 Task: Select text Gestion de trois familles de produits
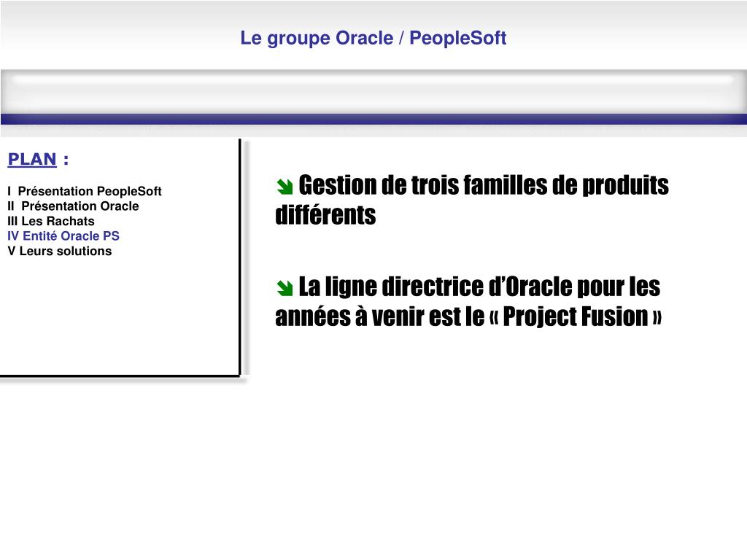(484, 185)
